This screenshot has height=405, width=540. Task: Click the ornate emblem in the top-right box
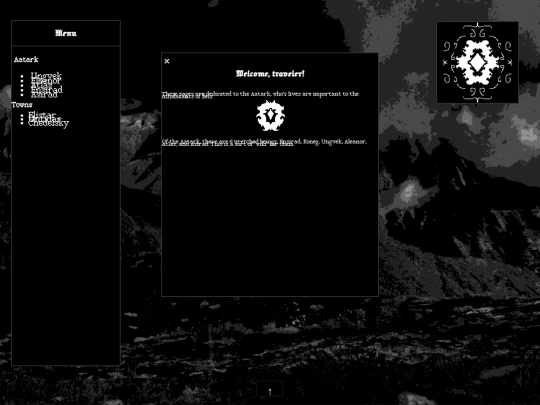pyautogui.click(x=477, y=62)
